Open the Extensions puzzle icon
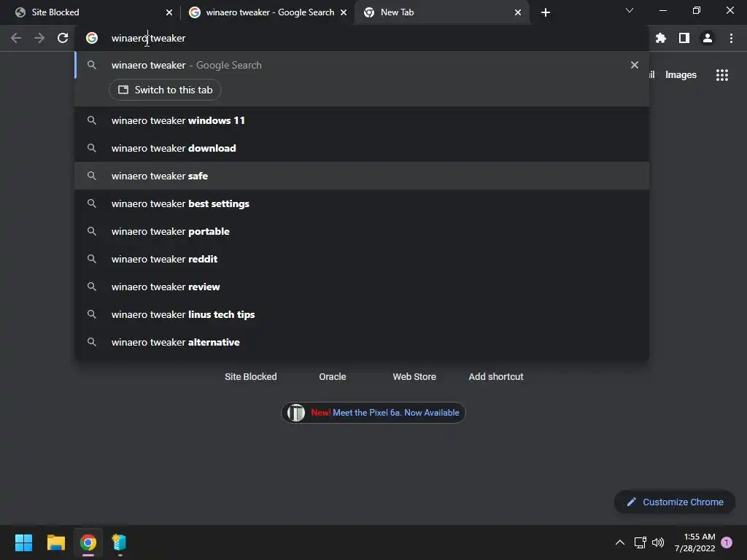This screenshot has width=747, height=560. coord(661,38)
